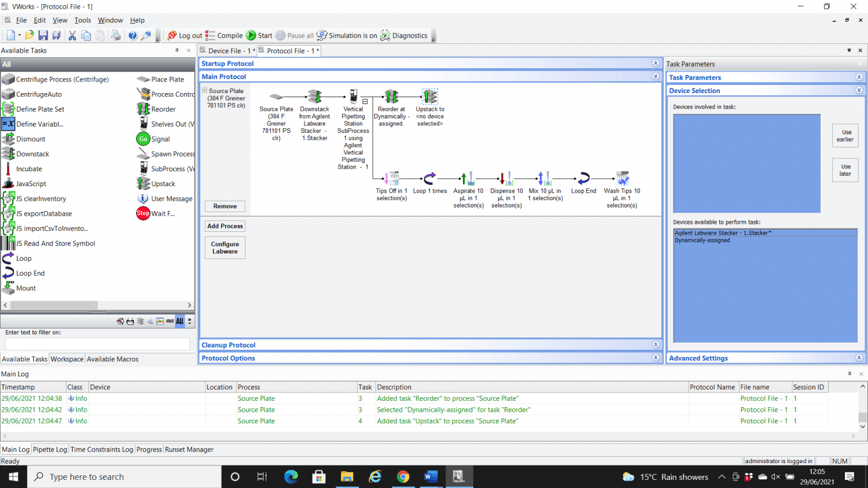The width and height of the screenshot is (868, 488).
Task: Switch to the Workspace tab
Action: tap(67, 359)
